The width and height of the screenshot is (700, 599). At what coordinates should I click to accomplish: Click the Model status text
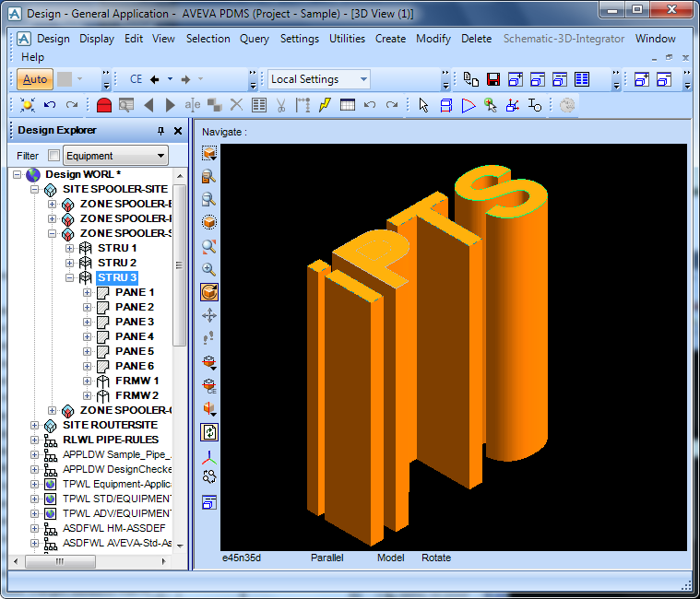[391, 558]
